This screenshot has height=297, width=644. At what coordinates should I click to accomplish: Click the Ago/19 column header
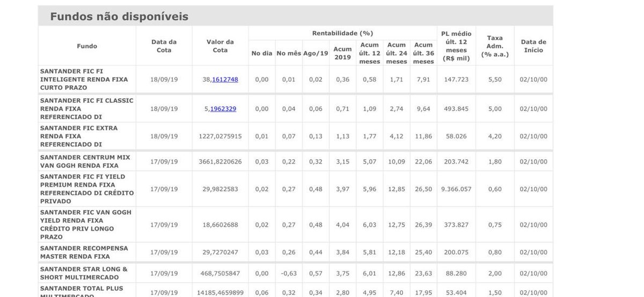pyautogui.click(x=316, y=54)
